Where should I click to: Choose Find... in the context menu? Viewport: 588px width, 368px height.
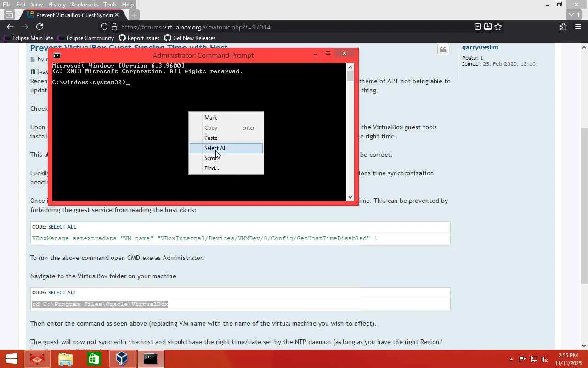(226, 168)
